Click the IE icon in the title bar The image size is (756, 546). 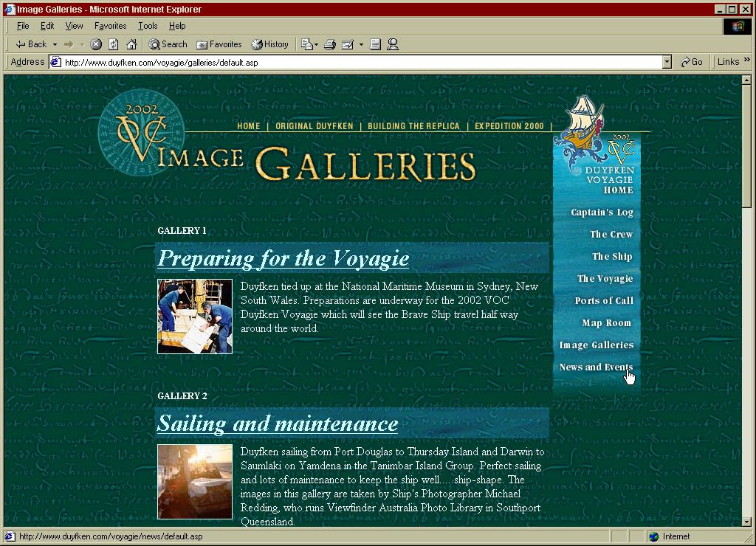(x=10, y=9)
